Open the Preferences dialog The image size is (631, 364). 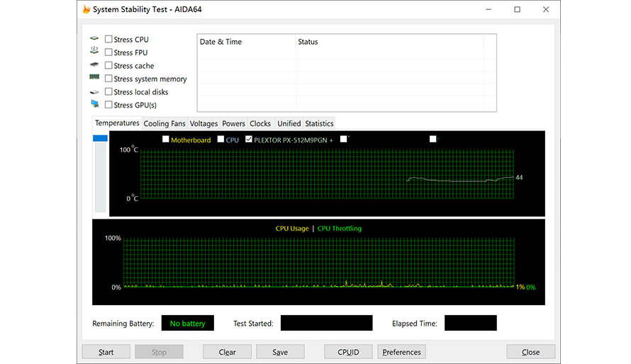coord(401,352)
